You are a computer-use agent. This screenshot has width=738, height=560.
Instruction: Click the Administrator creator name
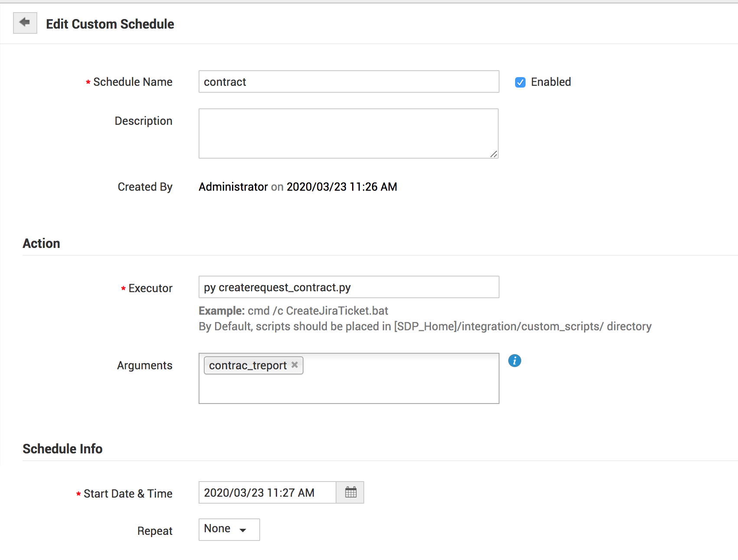233,187
